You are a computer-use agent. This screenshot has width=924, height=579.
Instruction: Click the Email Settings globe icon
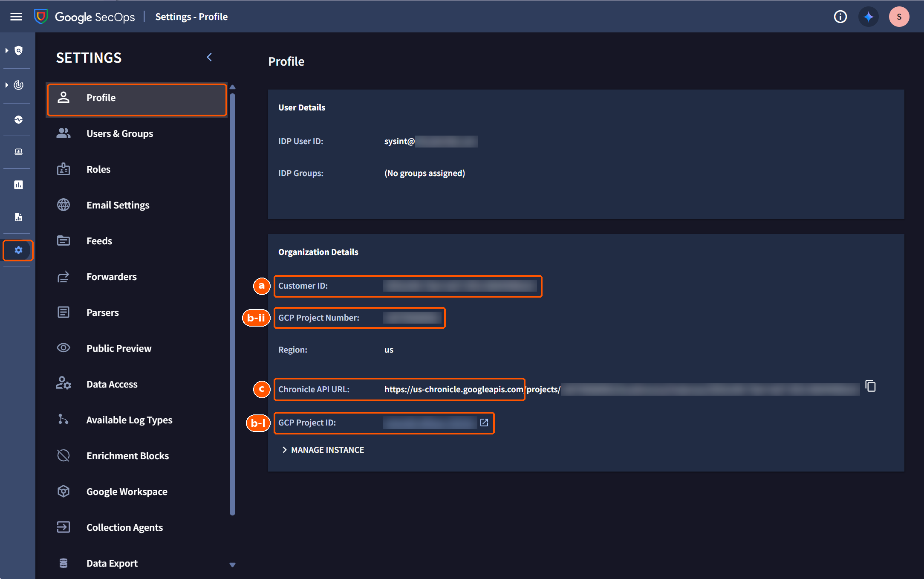64,205
